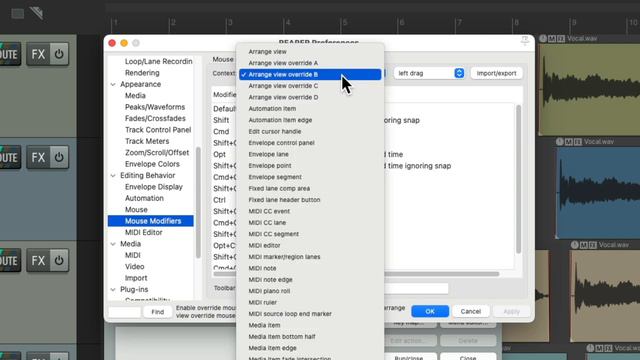This screenshot has height=360, width=640.
Task: Click the category tree scrollbar
Action: (198, 202)
